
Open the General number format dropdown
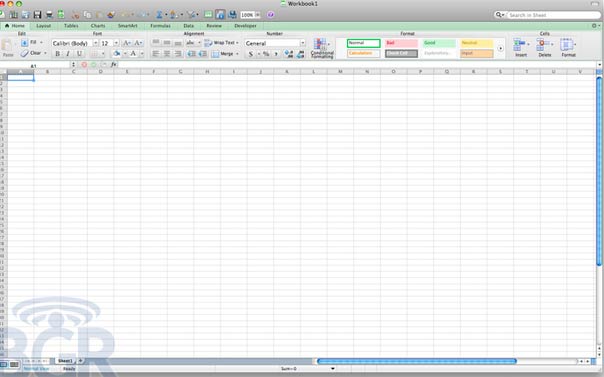(x=303, y=43)
